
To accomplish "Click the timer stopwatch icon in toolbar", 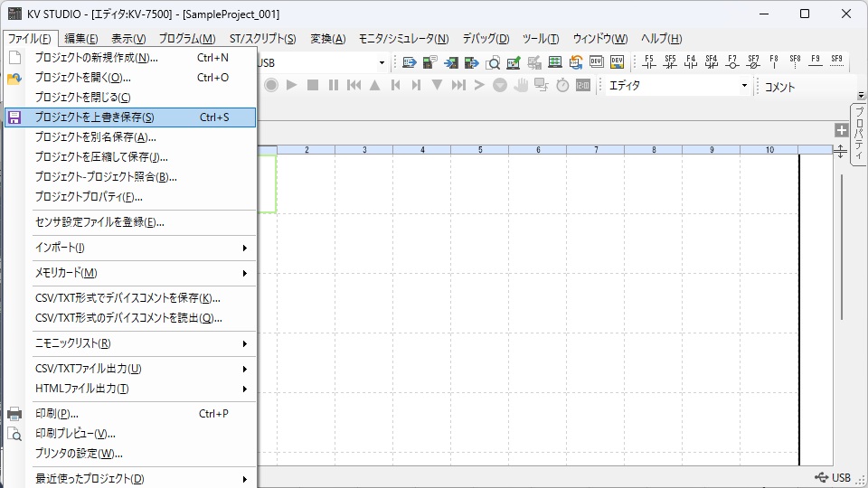I will point(562,85).
